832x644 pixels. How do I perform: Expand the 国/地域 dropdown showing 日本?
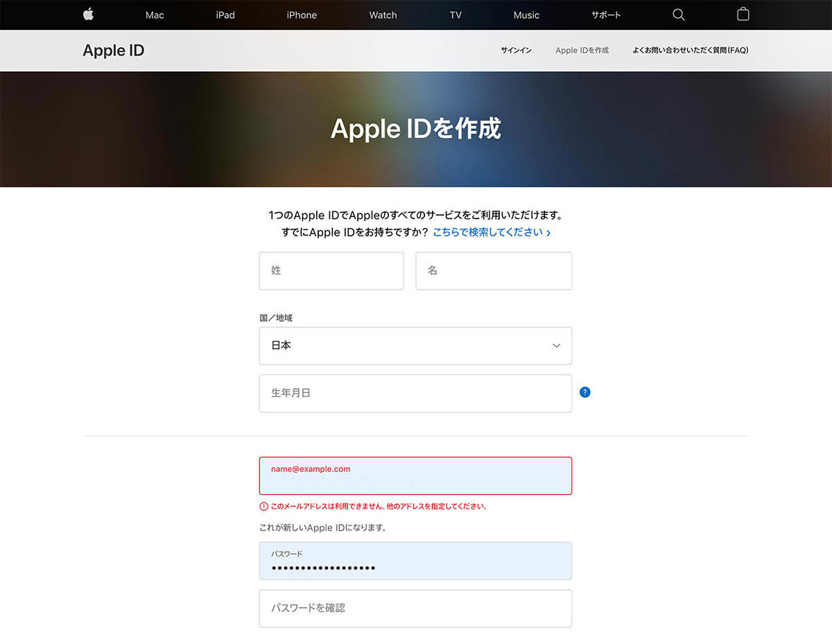pyautogui.click(x=415, y=346)
